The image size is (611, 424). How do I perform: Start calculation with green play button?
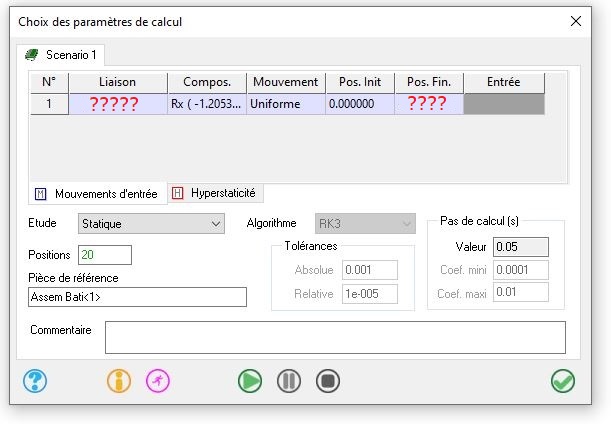click(250, 381)
